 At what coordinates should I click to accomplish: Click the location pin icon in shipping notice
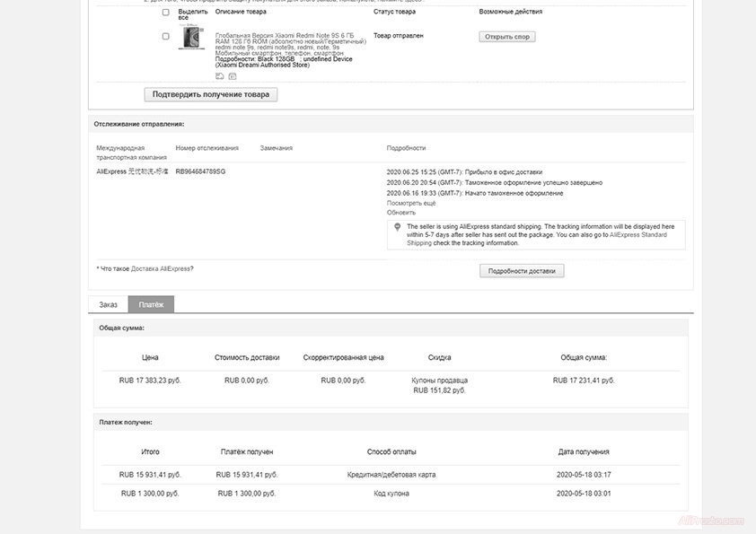point(397,227)
